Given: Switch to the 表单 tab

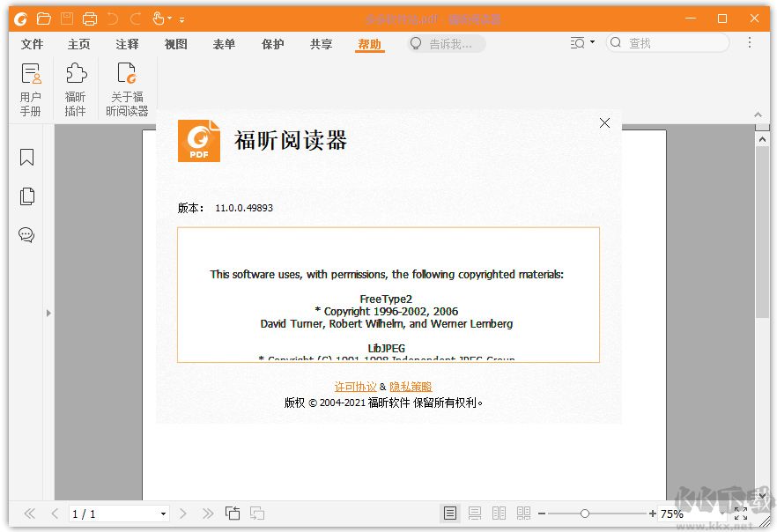Looking at the screenshot, I should pos(224,44).
